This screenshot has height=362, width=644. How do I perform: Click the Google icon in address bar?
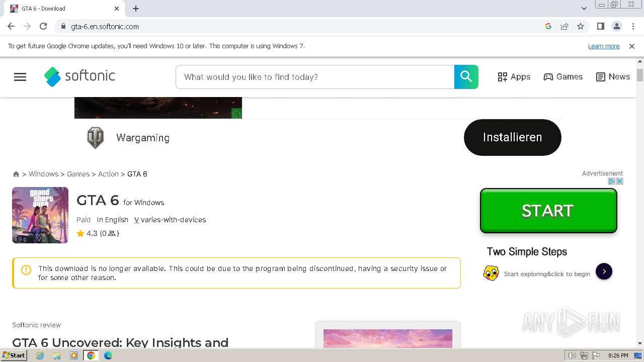click(548, 26)
